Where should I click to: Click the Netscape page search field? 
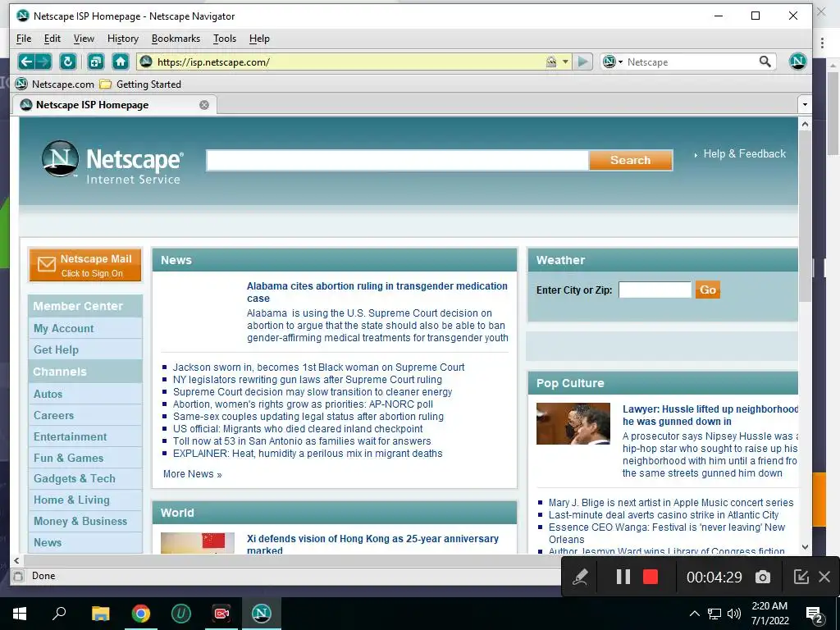pyautogui.click(x=398, y=160)
